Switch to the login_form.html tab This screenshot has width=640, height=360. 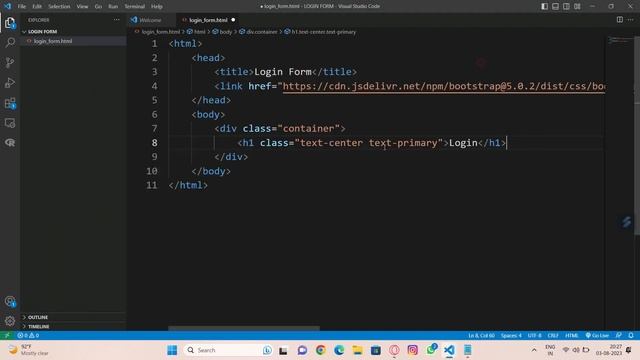pyautogui.click(x=208, y=20)
